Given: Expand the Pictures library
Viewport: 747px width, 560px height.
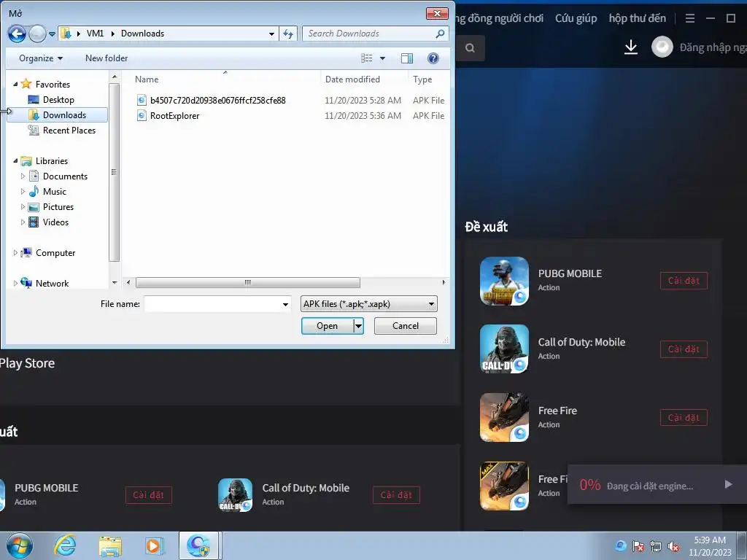Looking at the screenshot, I should pyautogui.click(x=23, y=206).
